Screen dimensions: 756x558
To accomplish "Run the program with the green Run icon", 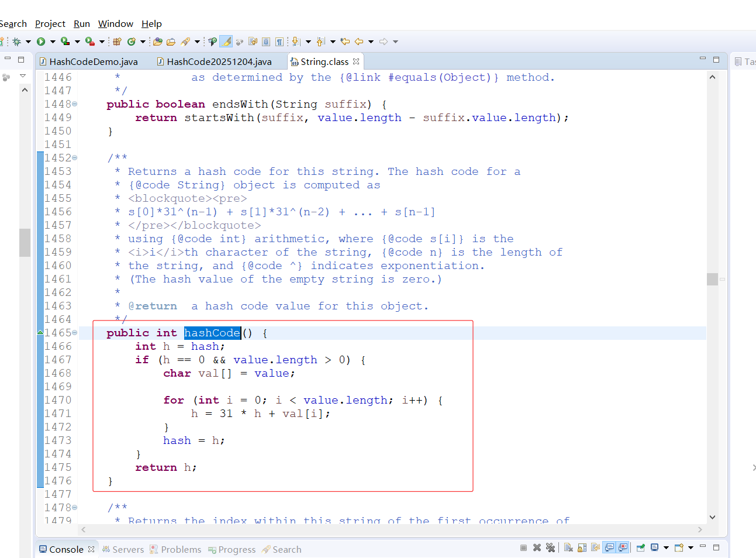I will coord(40,41).
